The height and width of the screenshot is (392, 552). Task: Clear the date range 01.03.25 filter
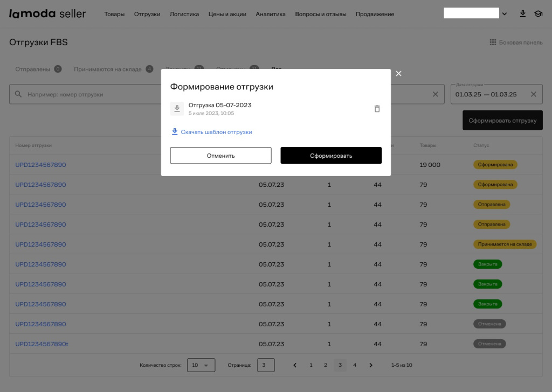(533, 94)
